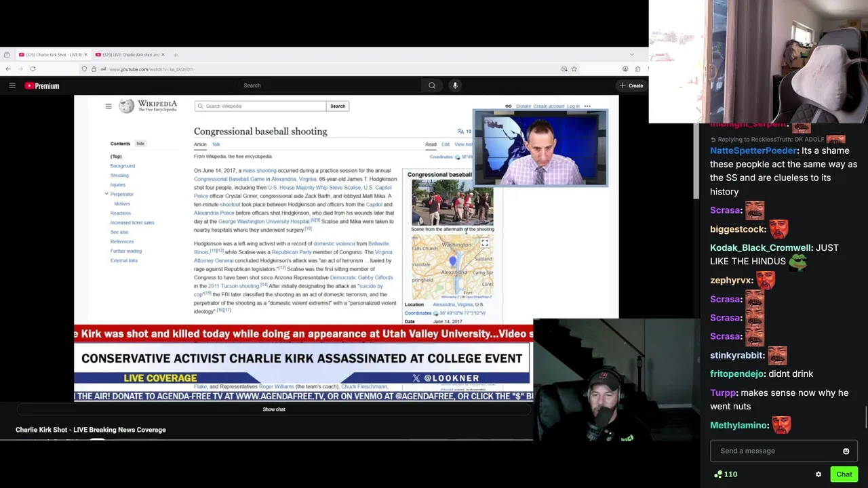
Task: Select the Wikipedia Article tab
Action: pos(200,144)
